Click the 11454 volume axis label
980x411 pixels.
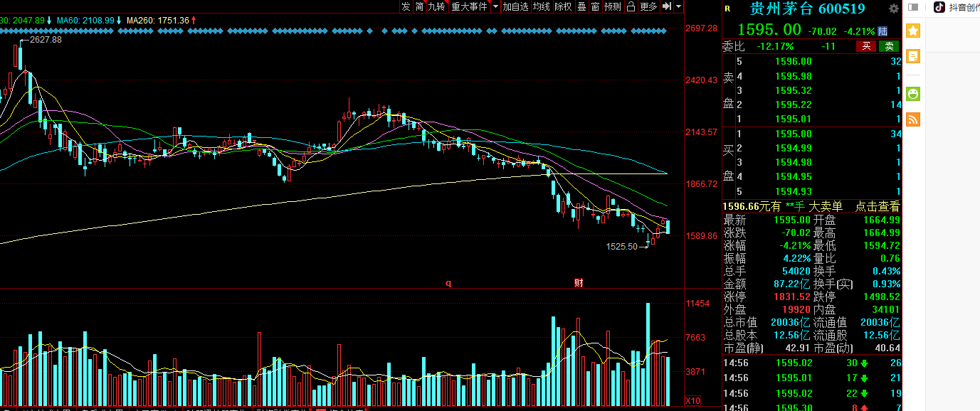pos(698,304)
